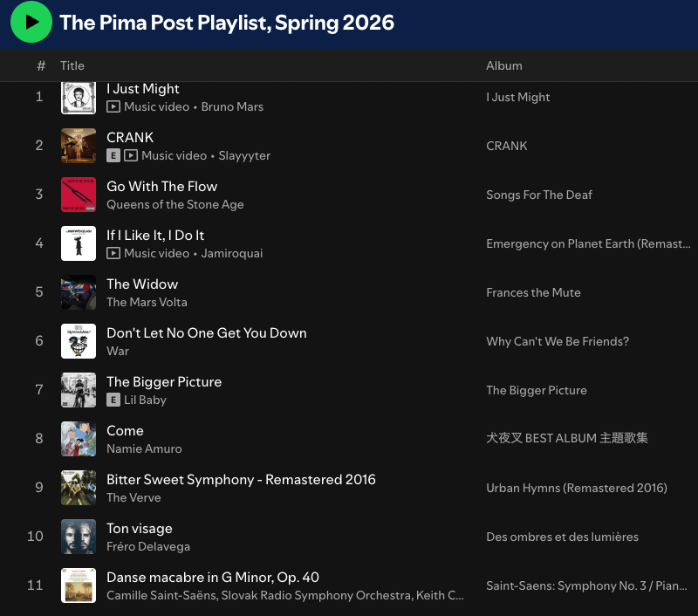This screenshot has height=616, width=698.
Task: Click the music video icon beside Bruno Mars
Action: point(113,106)
